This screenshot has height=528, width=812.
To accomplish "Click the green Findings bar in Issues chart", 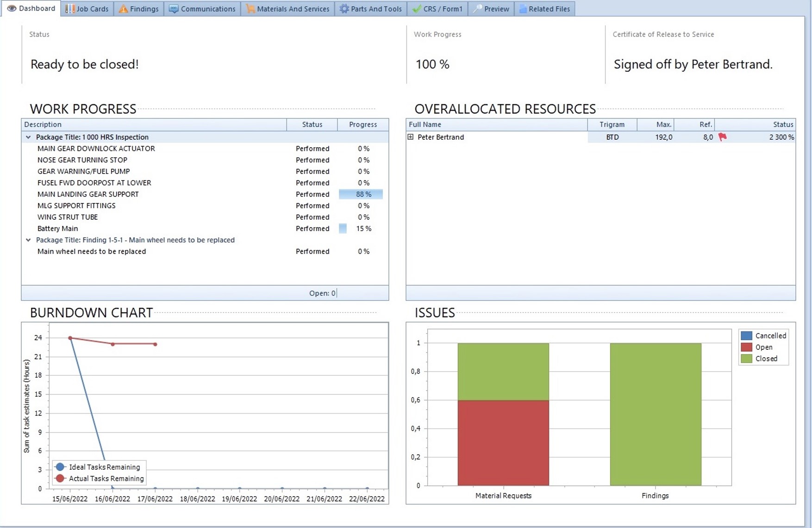I will (x=655, y=414).
